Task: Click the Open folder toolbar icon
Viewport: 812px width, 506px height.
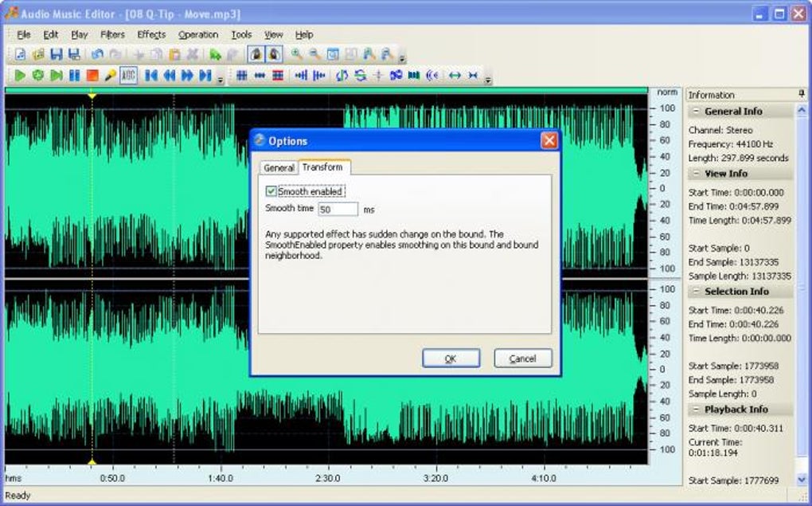Action: [37, 54]
